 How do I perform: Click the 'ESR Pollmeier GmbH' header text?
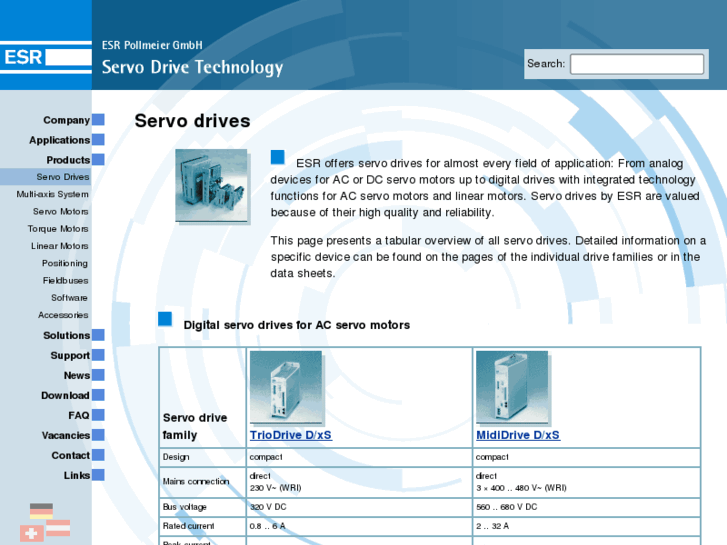[152, 45]
